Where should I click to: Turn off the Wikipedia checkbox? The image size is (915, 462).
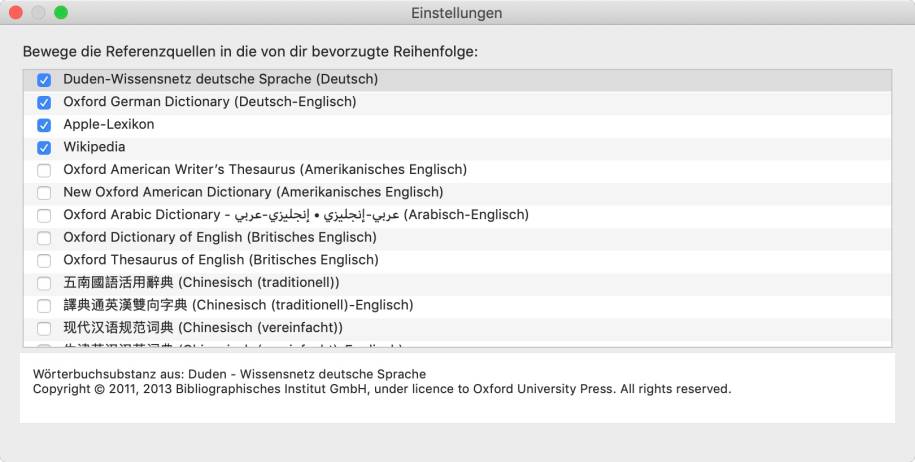click(44, 148)
